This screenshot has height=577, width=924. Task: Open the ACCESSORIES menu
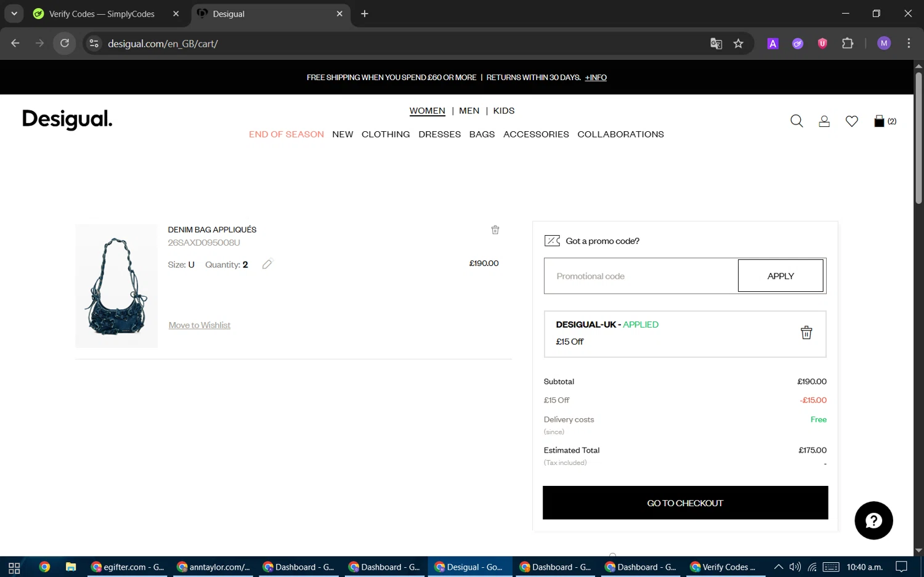tap(536, 134)
